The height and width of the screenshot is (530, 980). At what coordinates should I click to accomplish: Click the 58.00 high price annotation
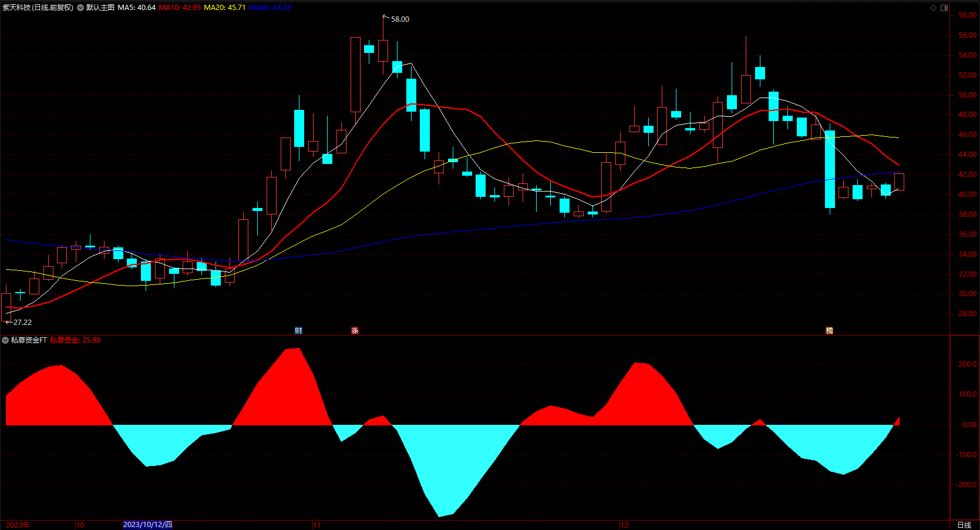tap(400, 19)
